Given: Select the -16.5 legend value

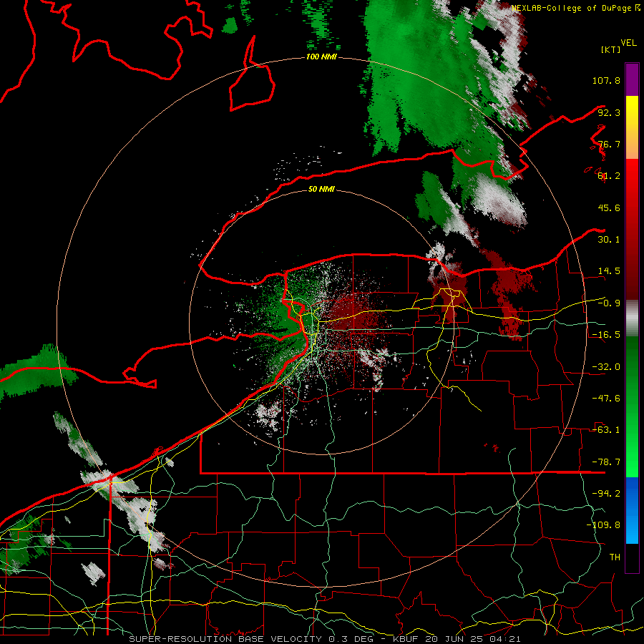Looking at the screenshot, I should click(606, 335).
